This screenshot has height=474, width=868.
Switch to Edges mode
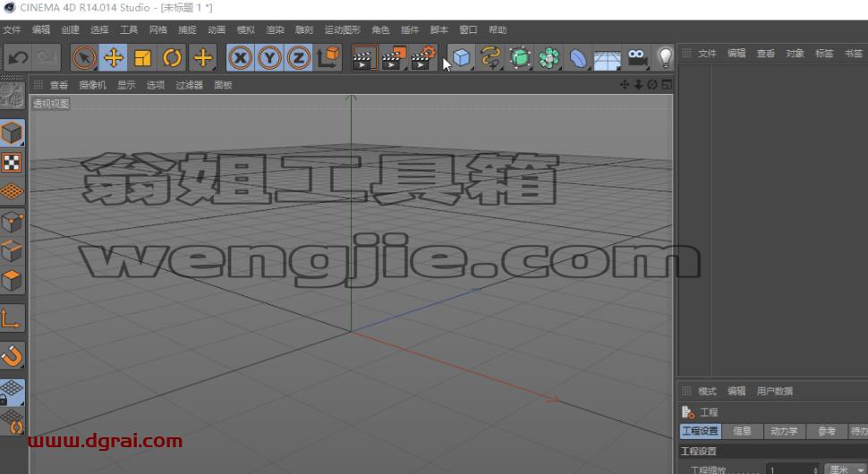click(12, 251)
